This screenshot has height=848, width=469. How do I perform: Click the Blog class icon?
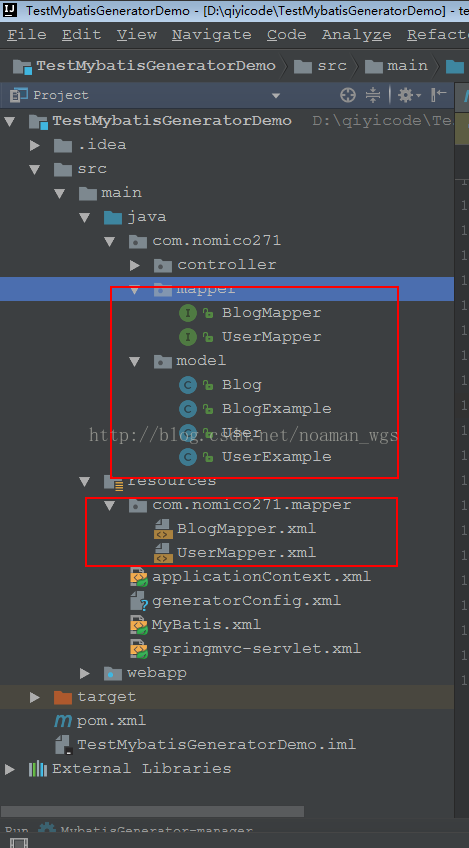coord(188,385)
